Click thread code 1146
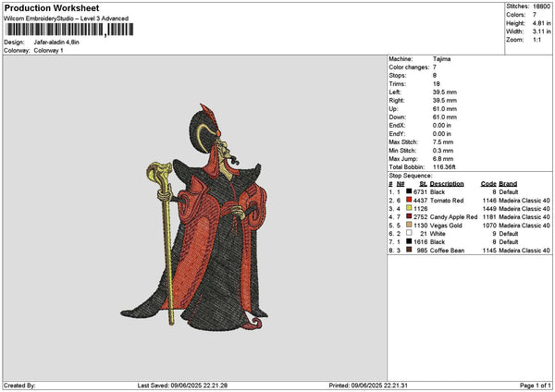 point(489,201)
